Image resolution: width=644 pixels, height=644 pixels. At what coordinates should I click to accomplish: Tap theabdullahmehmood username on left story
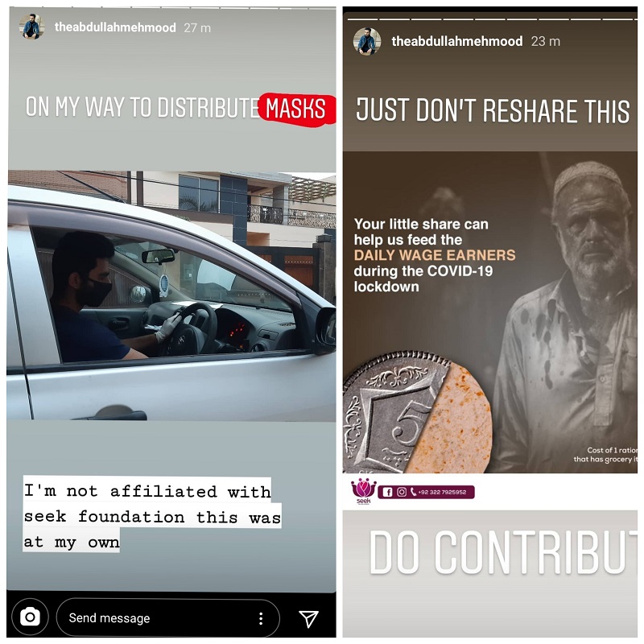coord(115,27)
